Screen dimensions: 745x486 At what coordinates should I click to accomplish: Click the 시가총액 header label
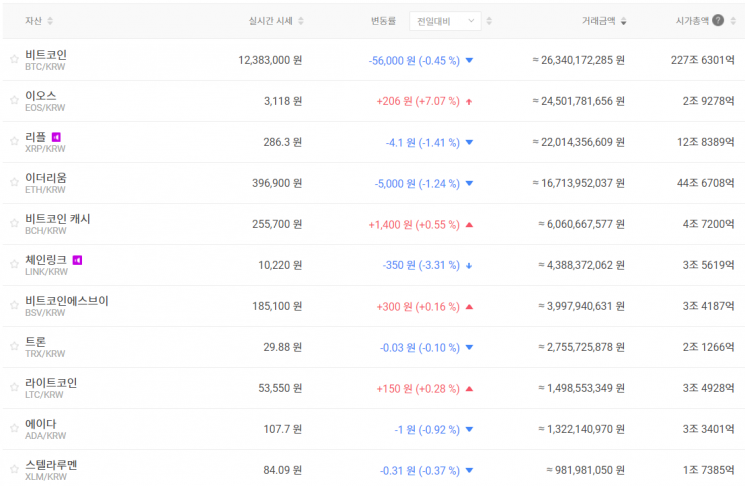tap(692, 21)
